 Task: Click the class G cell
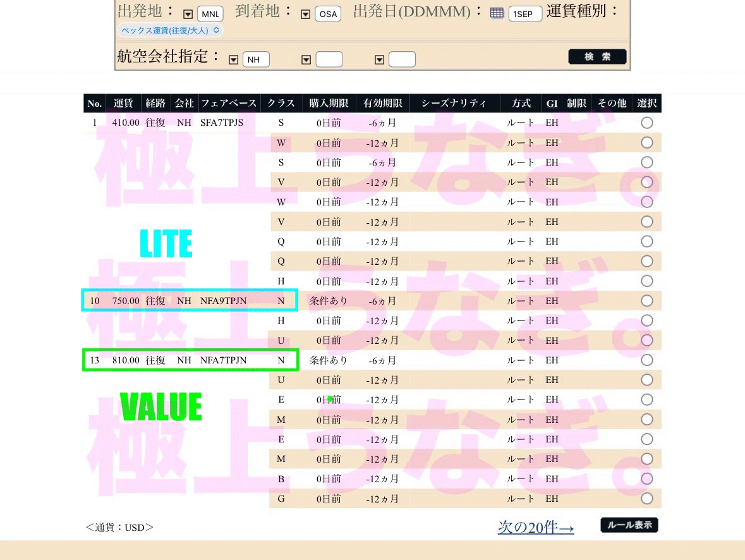coord(281,499)
